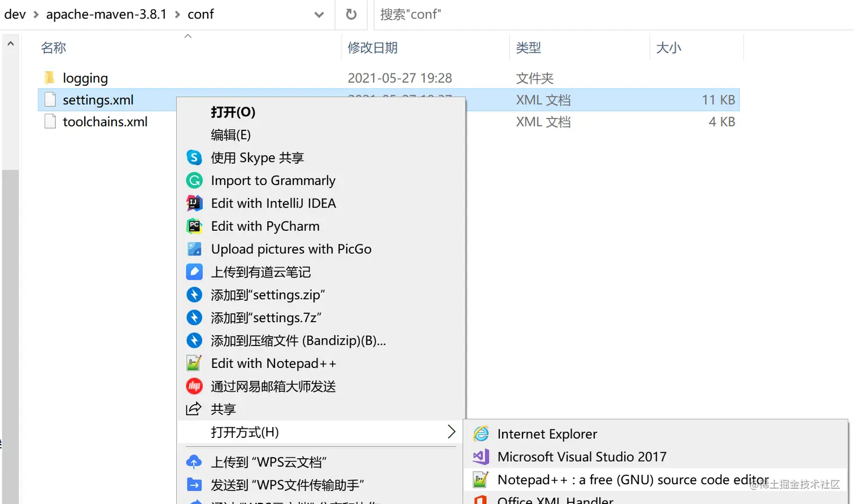Click the logging folder icon
Screen dimensions: 854x504
pyautogui.click(x=50, y=77)
